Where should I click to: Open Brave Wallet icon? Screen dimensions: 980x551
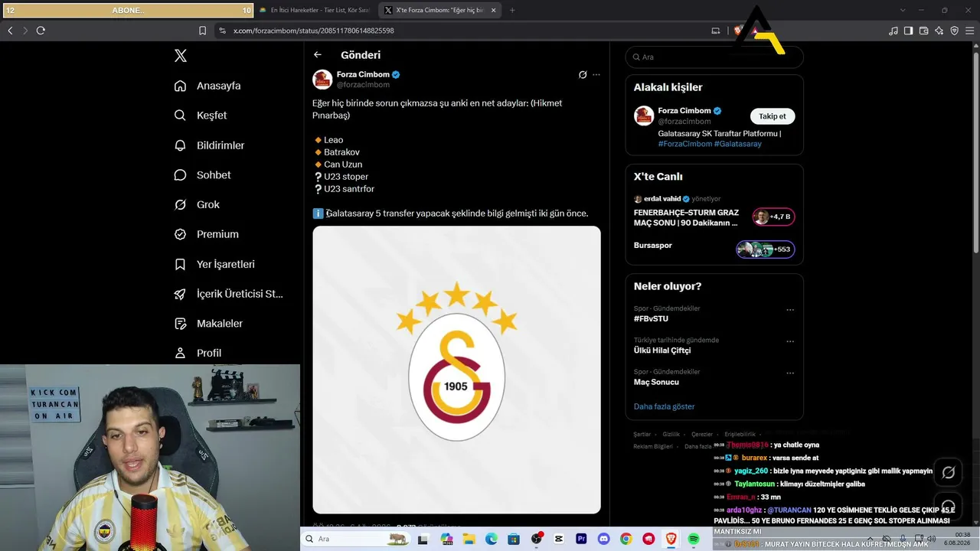click(923, 31)
